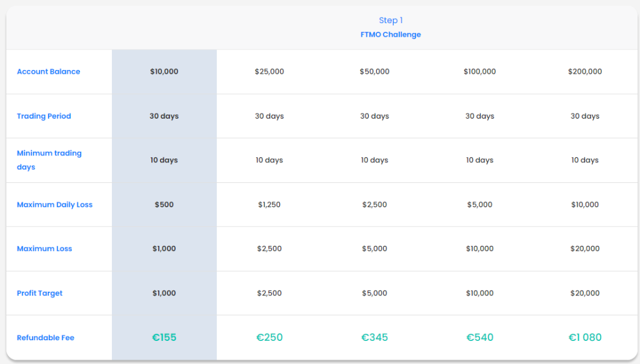Select the $25,000 account balance option
640x364 pixels.
269,71
